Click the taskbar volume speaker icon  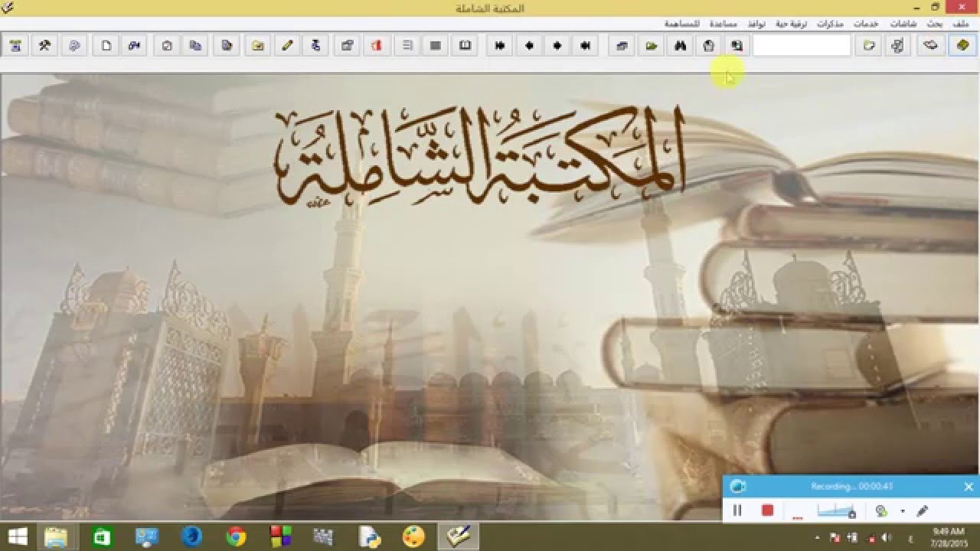886,537
